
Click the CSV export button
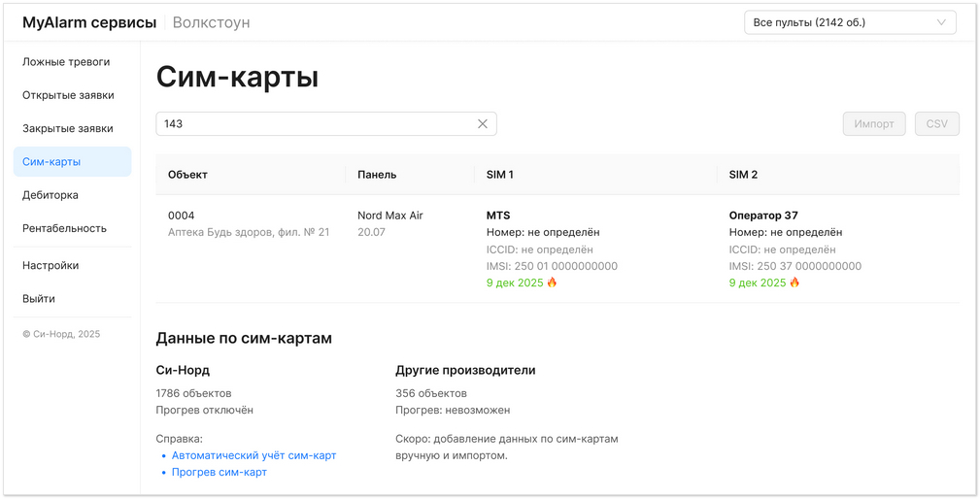[x=936, y=124]
